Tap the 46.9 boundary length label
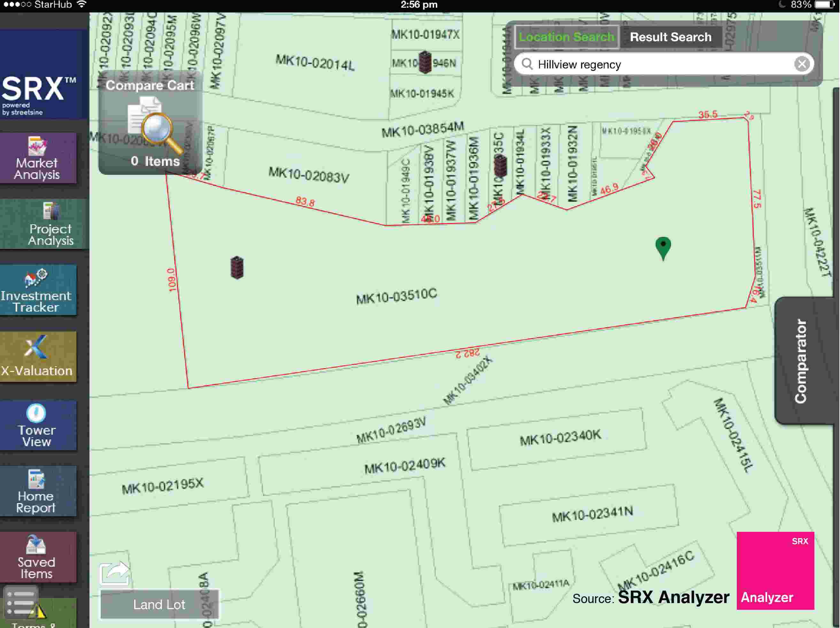Image resolution: width=840 pixels, height=628 pixels. coord(610,189)
